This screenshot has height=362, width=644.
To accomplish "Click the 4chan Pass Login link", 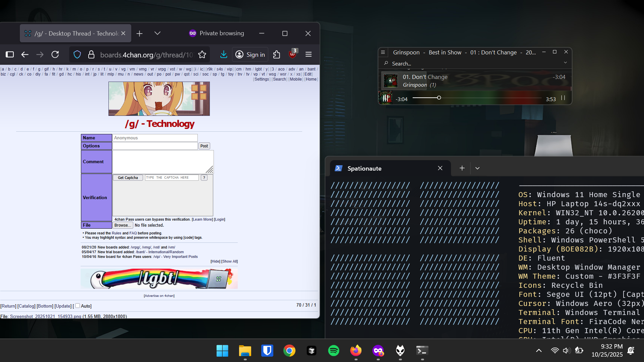I will point(220,220).
